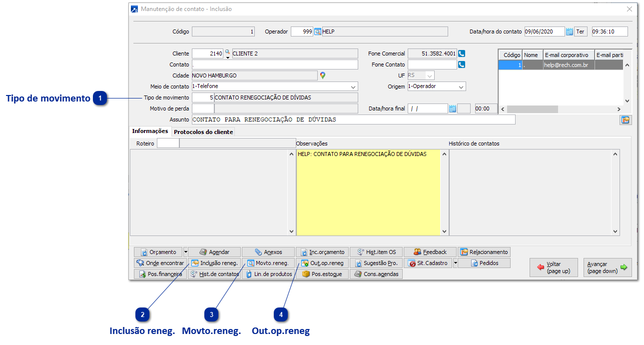Select E-mail corporativo column header
This screenshot has width=644, height=345.
569,55
